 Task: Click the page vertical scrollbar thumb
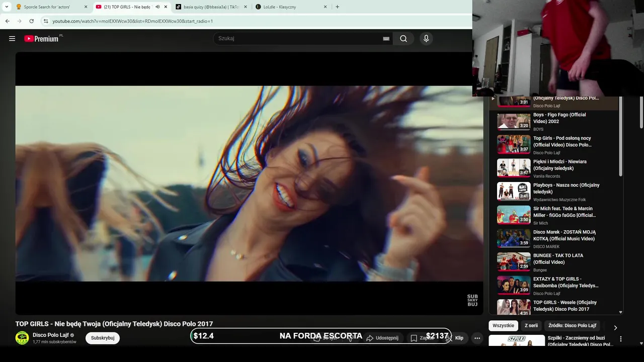pyautogui.click(x=641, y=113)
